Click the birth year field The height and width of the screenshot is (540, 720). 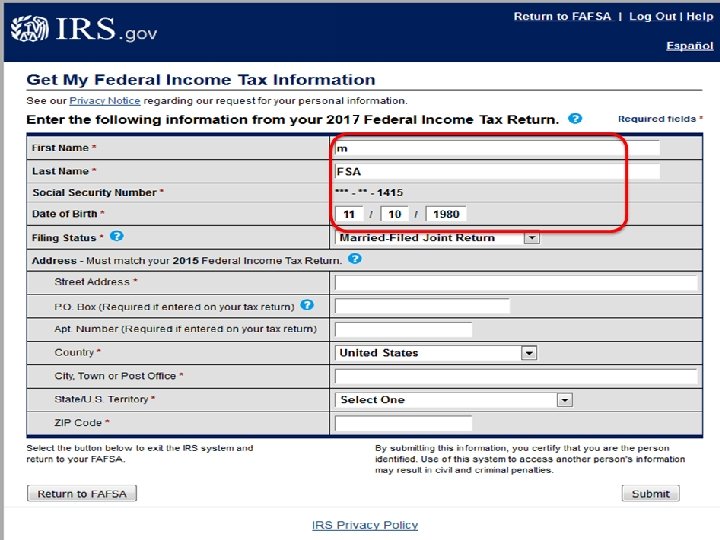[446, 214]
